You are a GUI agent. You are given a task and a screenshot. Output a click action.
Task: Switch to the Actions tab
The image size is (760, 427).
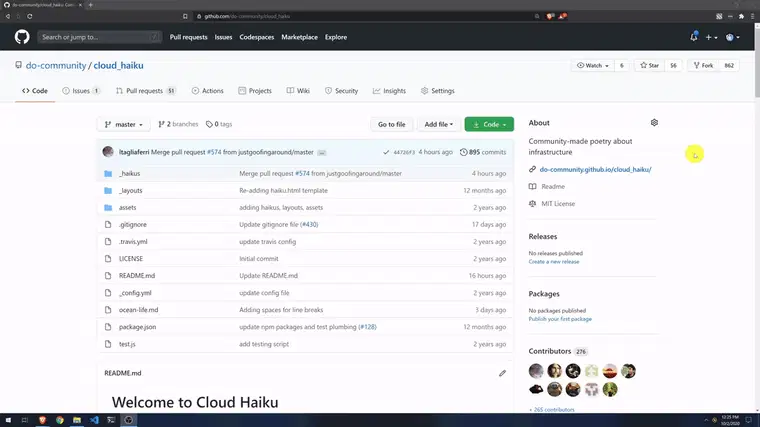(207, 91)
